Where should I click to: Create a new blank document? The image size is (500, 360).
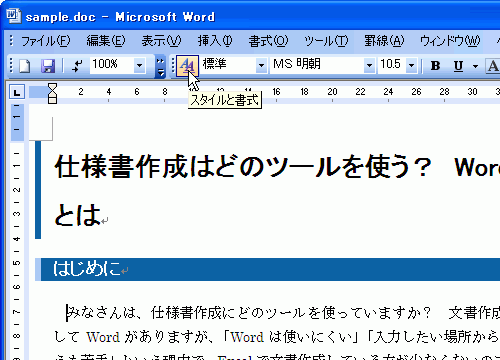click(25, 66)
